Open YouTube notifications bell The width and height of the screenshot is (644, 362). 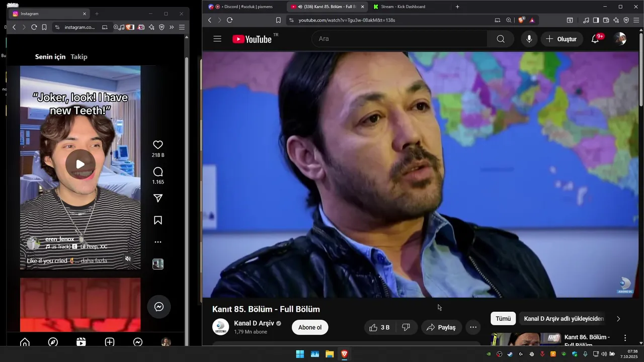[595, 39]
